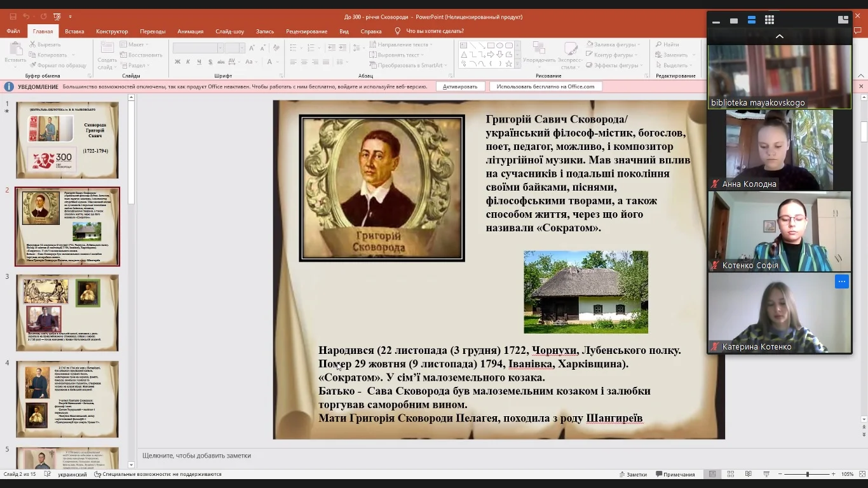Open Shape effects (Эффекты фигуры) dropdown

pyautogui.click(x=614, y=65)
